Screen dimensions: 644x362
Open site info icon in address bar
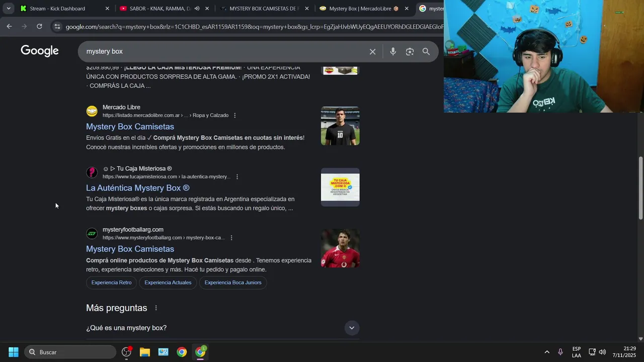click(x=57, y=27)
